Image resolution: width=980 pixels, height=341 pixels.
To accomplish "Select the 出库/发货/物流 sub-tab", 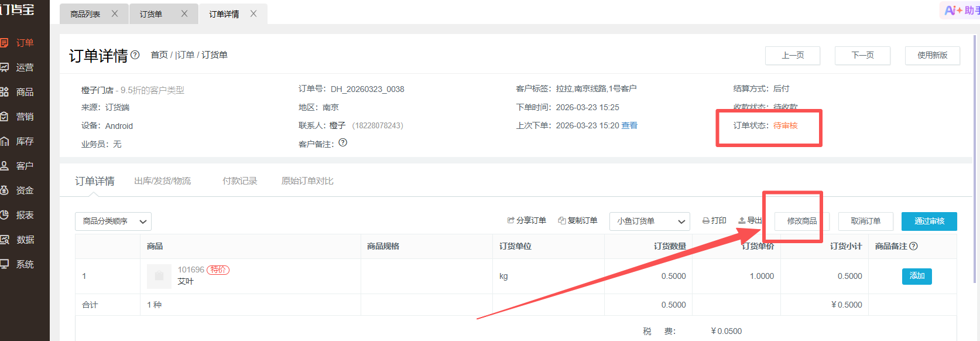I will pyautogui.click(x=163, y=181).
